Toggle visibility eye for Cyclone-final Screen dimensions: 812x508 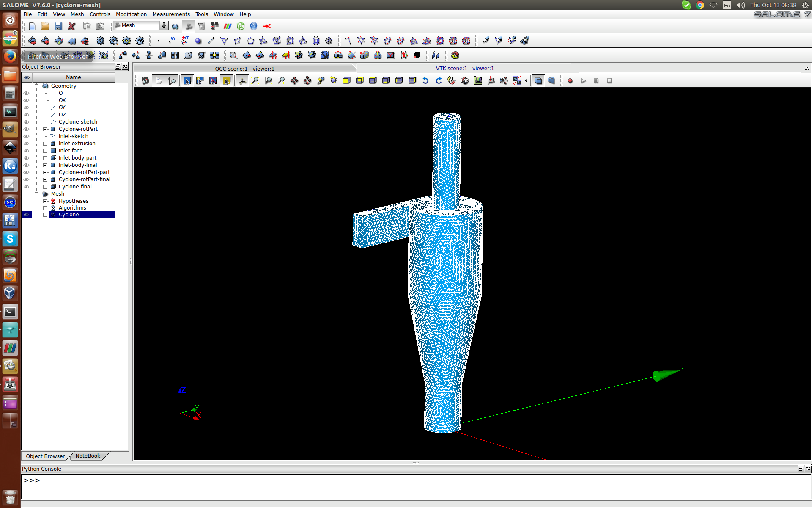click(x=27, y=187)
